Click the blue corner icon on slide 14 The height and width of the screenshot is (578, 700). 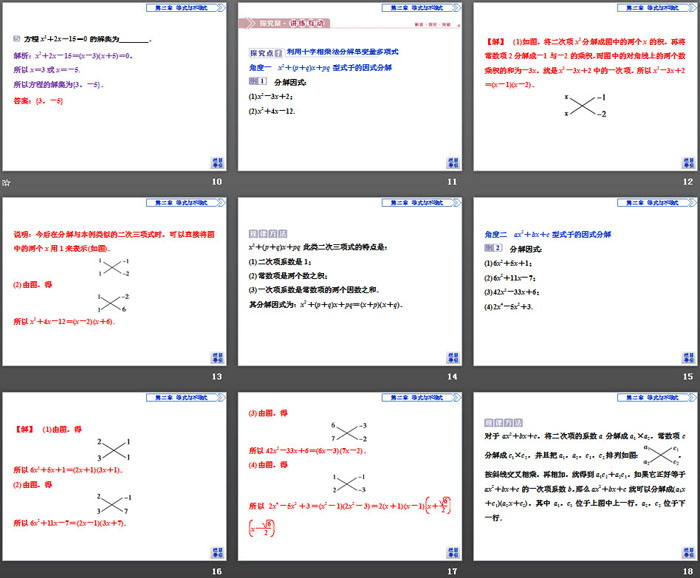451,357
